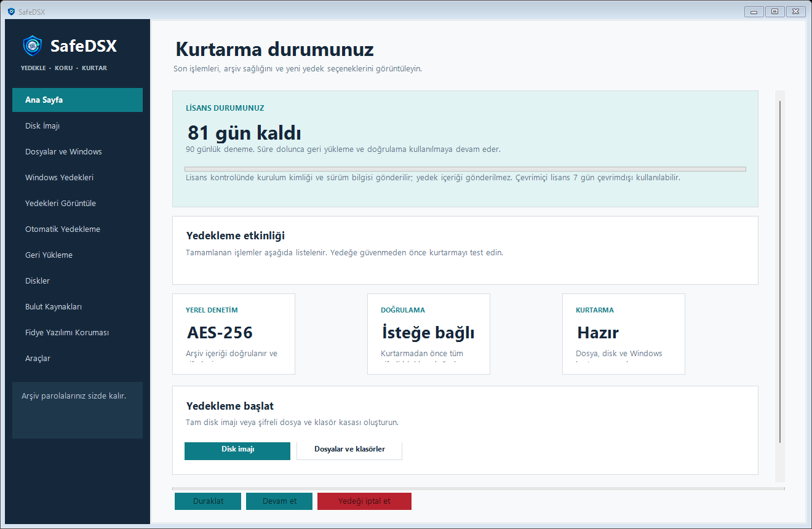Open the Ana Sayfa page
Screen dimensions: 812x529
click(x=78, y=100)
